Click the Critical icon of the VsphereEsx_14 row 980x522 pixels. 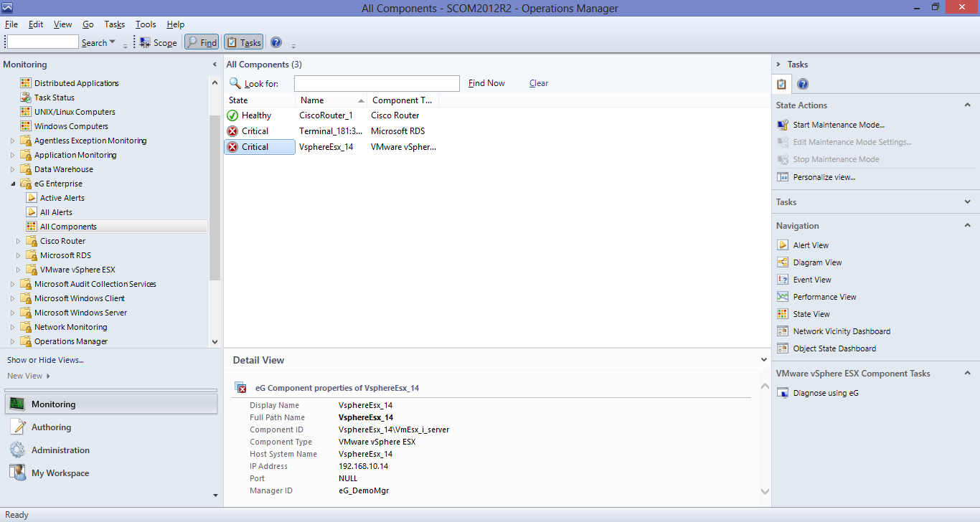pos(232,147)
